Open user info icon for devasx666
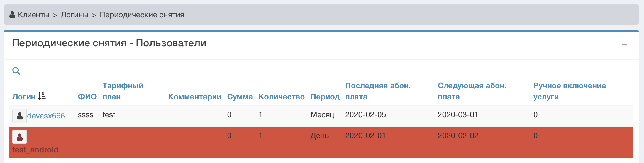 click(19, 116)
